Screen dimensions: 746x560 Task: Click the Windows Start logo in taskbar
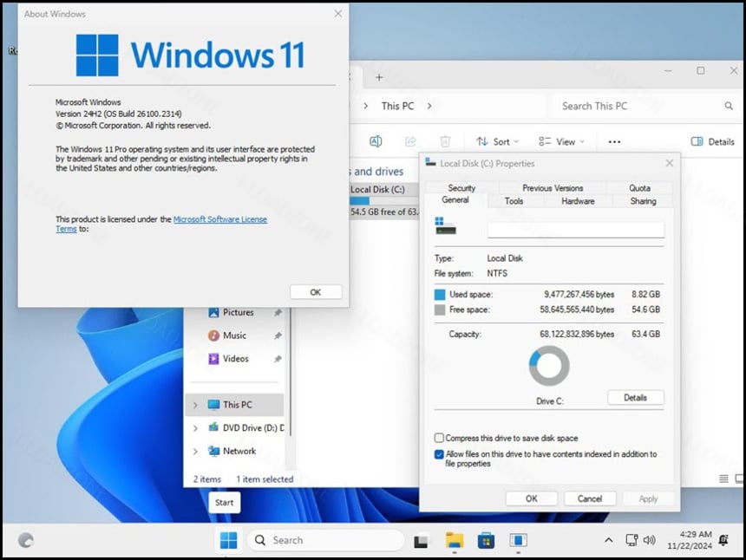click(228, 540)
